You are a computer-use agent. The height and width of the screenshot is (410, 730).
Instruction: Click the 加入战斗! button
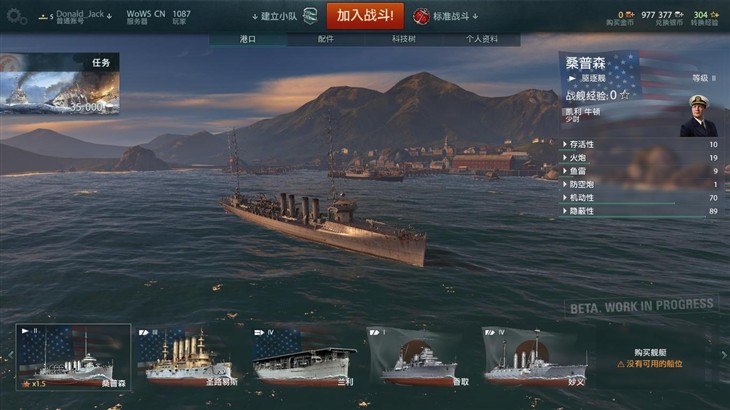[365, 16]
